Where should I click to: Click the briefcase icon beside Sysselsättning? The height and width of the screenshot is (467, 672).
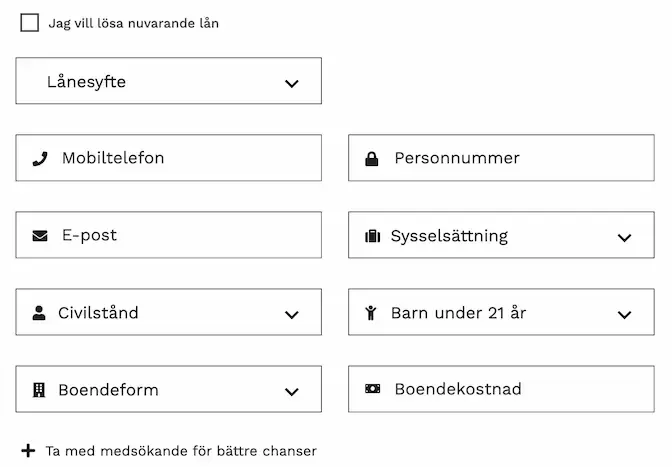click(x=372, y=237)
